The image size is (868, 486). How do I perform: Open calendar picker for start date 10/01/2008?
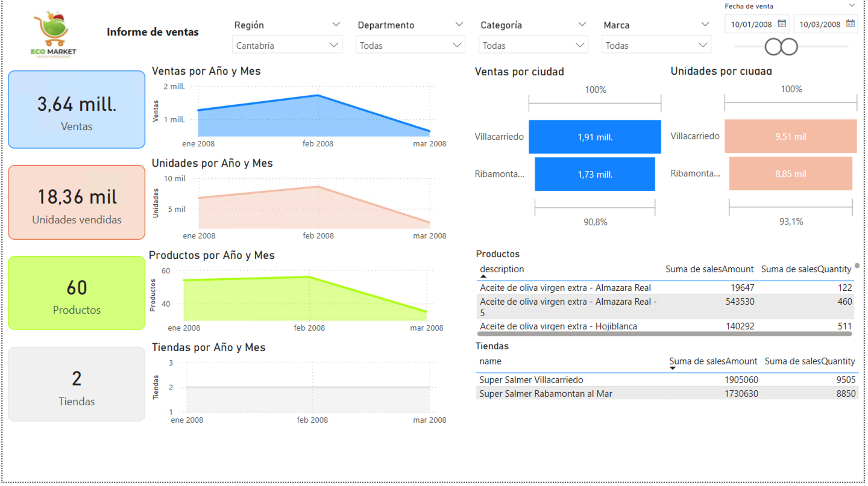coord(782,24)
